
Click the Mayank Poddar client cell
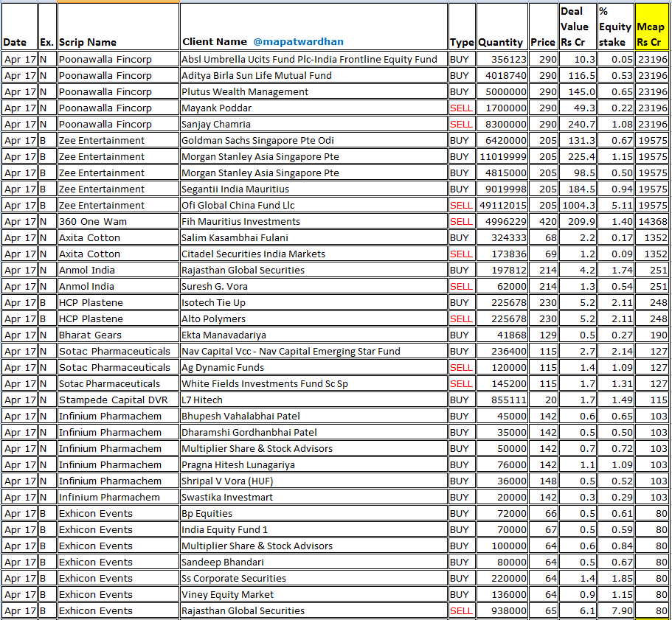(x=314, y=108)
